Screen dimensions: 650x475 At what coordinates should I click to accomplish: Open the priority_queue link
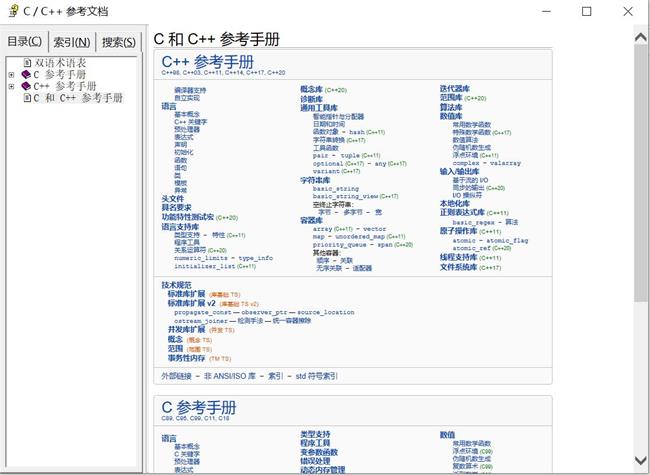click(x=340, y=245)
